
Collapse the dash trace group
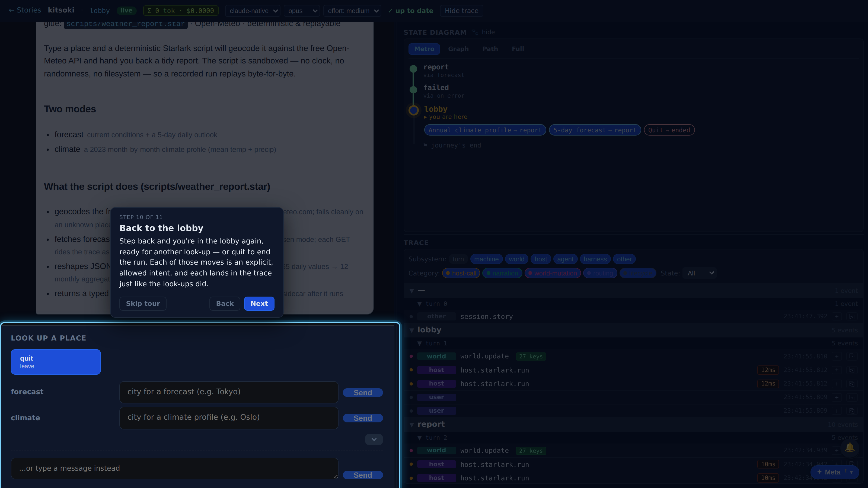(411, 291)
